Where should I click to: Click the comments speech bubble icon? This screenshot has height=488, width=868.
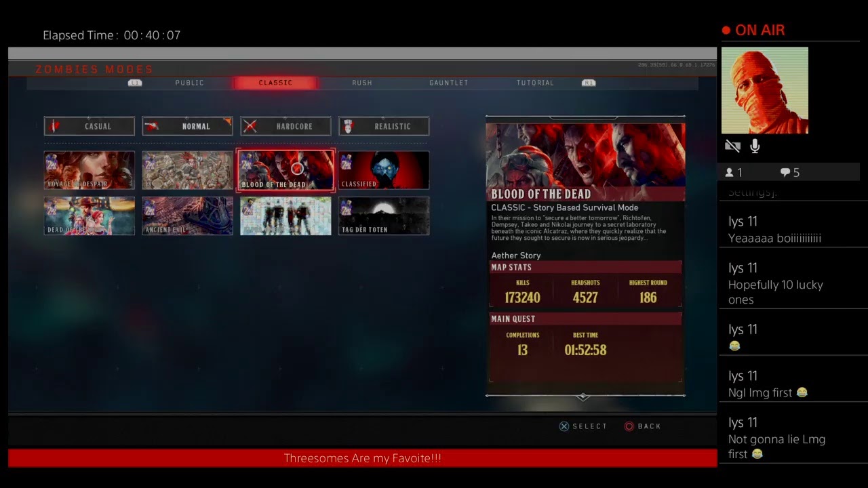point(785,173)
